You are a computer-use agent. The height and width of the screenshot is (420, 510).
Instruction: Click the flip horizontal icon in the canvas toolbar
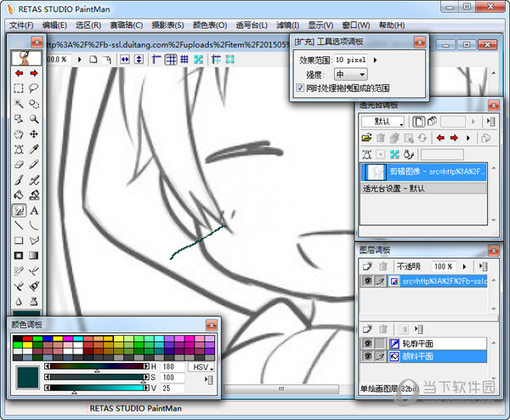(x=125, y=60)
